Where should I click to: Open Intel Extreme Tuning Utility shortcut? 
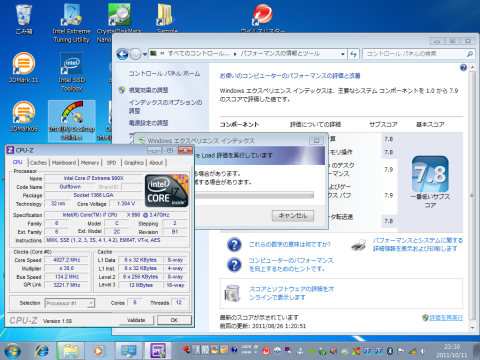71,23
